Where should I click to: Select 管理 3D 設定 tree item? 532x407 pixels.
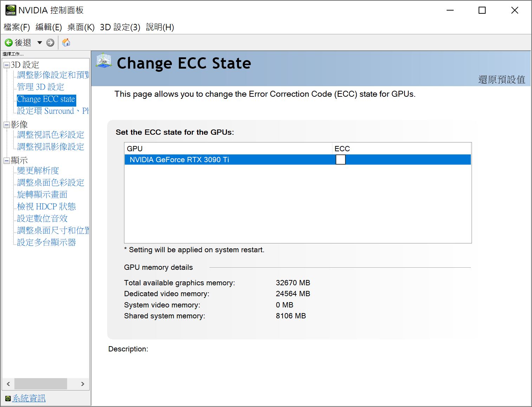(41, 87)
